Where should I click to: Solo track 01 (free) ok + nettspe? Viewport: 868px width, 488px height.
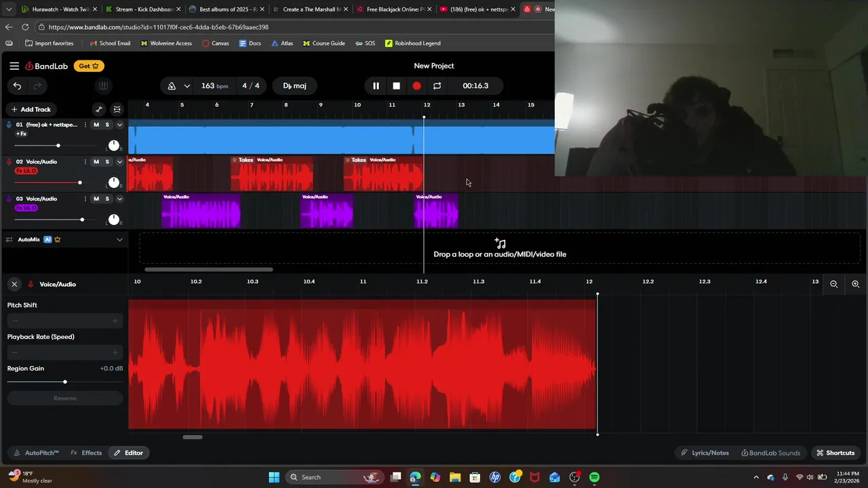[x=107, y=125]
